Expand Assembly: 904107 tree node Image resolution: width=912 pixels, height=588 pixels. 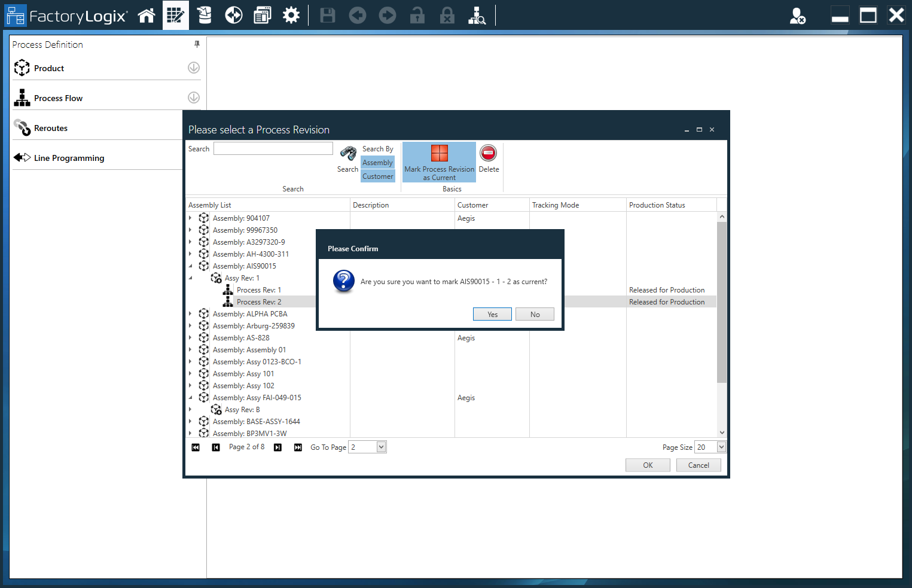[x=191, y=218]
